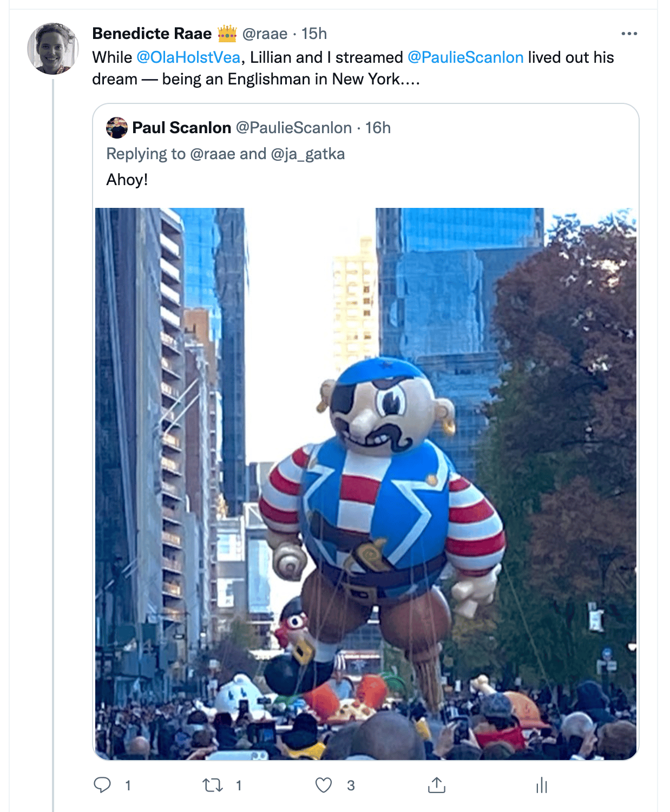Viewport: 670px width, 812px height.
Task: Enlarge the pirate balloon parade photo
Action: 366,484
